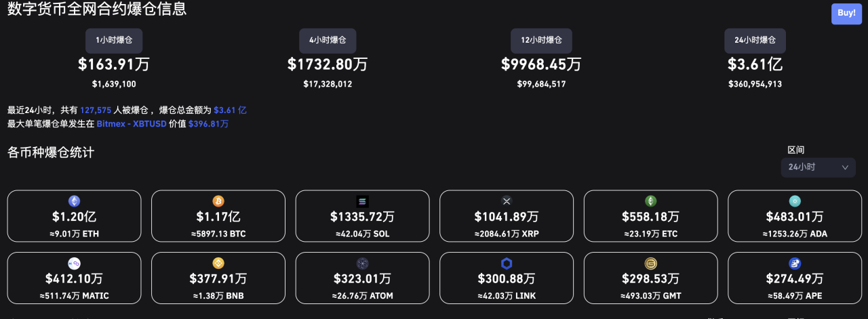Click the Chainlink LINK coin icon
This screenshot has height=319, width=868.
point(507,263)
